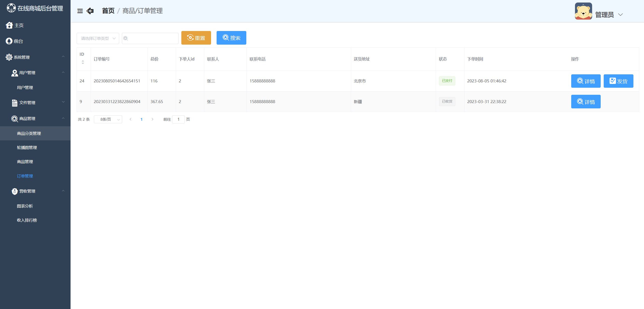Click the sidebar collapse hamburger icon
This screenshot has width=644, height=309.
[x=80, y=11]
